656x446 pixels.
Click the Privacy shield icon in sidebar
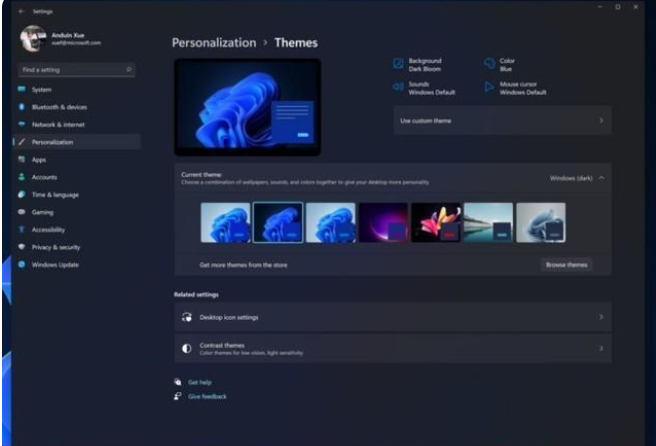point(22,247)
